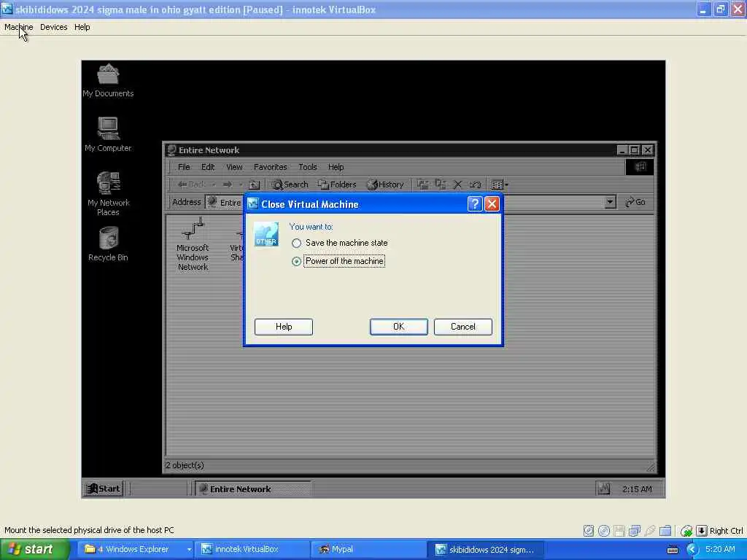Click the My Network Places desktop icon
The width and height of the screenshot is (747, 560).
point(108,194)
